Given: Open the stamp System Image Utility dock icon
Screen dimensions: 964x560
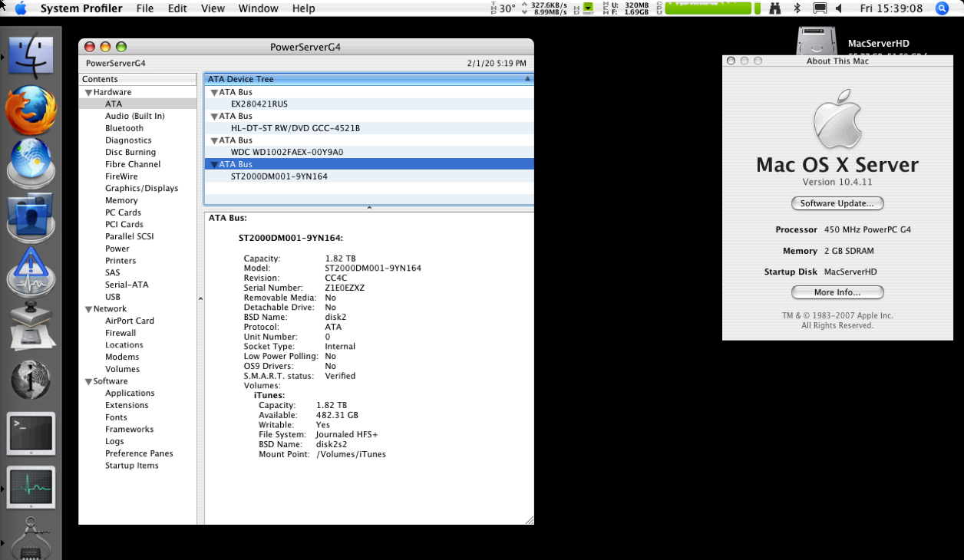Looking at the screenshot, I should (31, 326).
